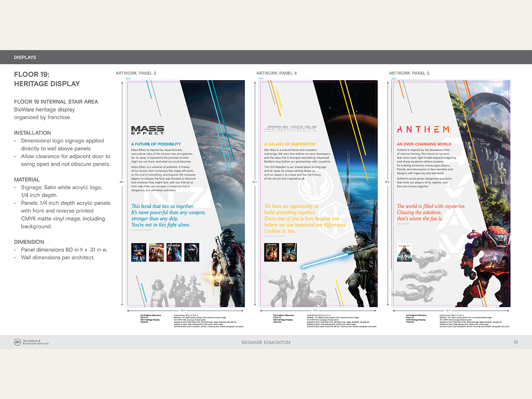Click the "ARTWORK: PANEL 4" label
This screenshot has width=532, height=399.
pyautogui.click(x=277, y=73)
